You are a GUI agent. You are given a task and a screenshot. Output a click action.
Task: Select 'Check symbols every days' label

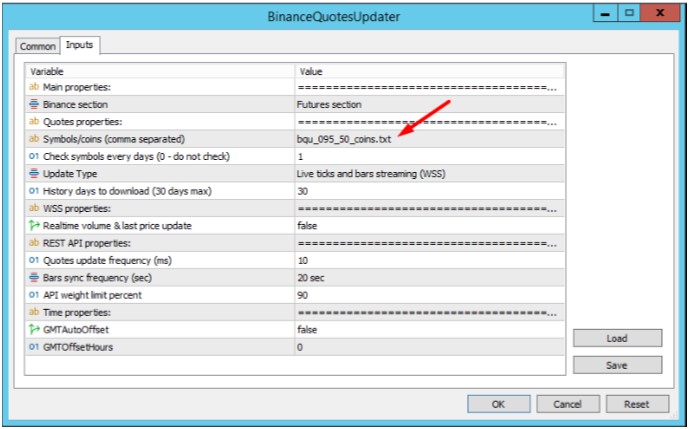pyautogui.click(x=136, y=156)
